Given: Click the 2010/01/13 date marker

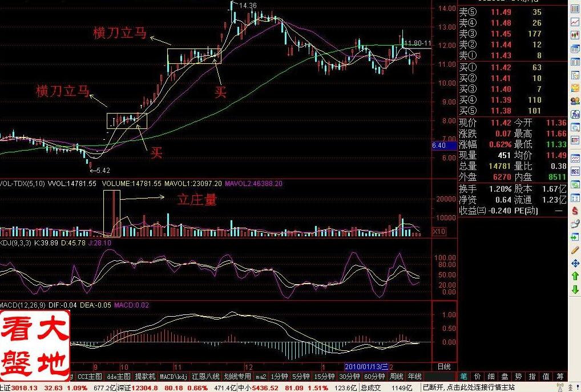Looking at the screenshot, I should (366, 367).
